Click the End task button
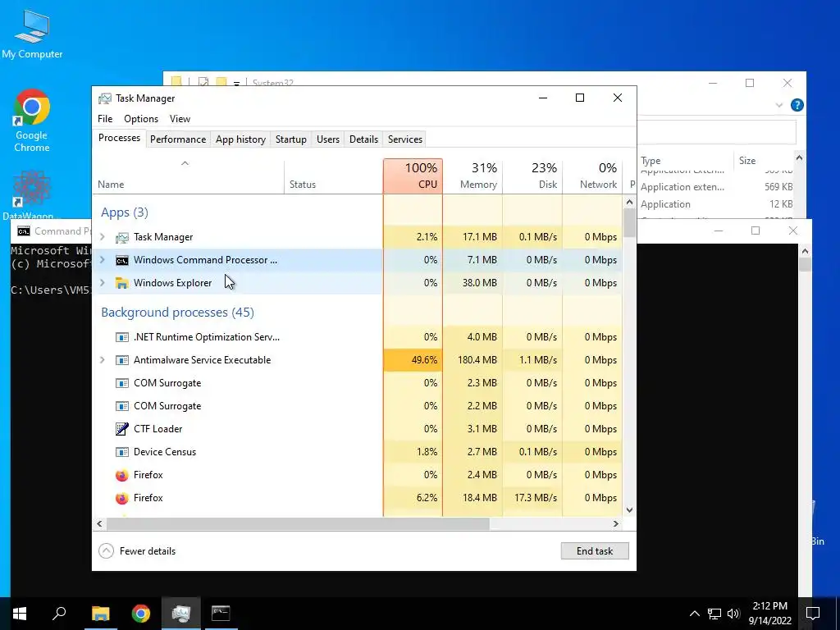The height and width of the screenshot is (630, 840). pos(595,550)
